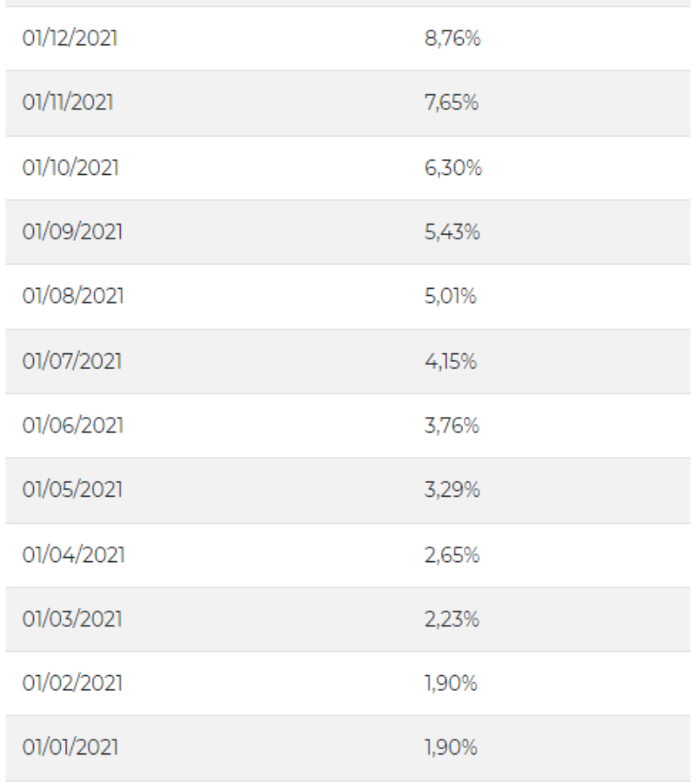The height and width of the screenshot is (784, 696).
Task: Select the 6,30% rate value
Action: (x=452, y=168)
